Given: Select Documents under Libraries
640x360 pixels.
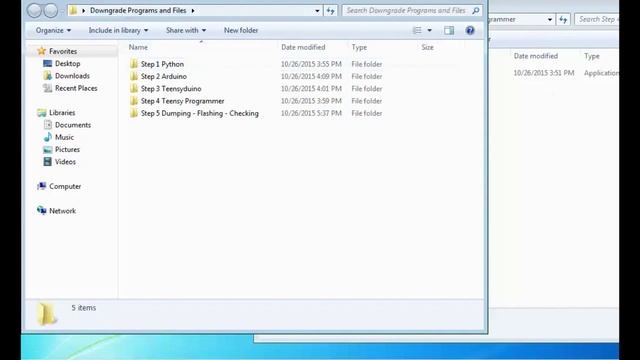Looking at the screenshot, I should (73, 125).
